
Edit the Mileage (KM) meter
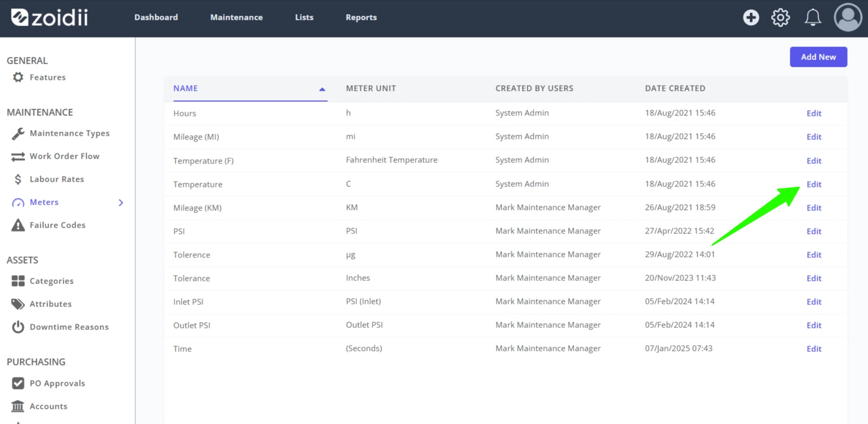coord(814,208)
